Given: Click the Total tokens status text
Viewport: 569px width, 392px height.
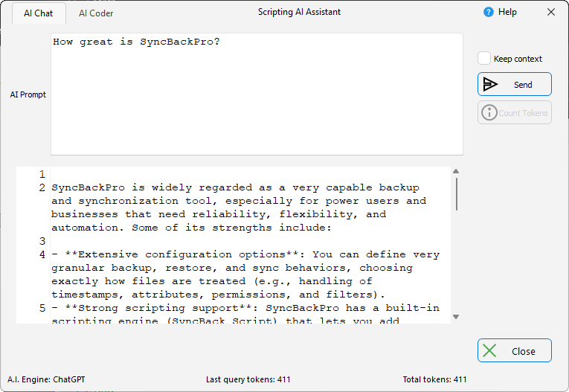Looking at the screenshot, I should [434, 379].
